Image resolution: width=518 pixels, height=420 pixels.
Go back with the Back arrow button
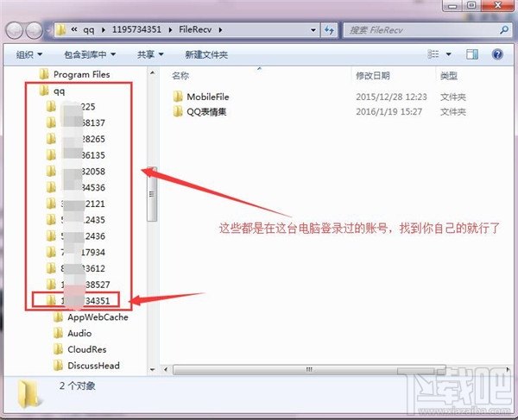[x=14, y=30]
